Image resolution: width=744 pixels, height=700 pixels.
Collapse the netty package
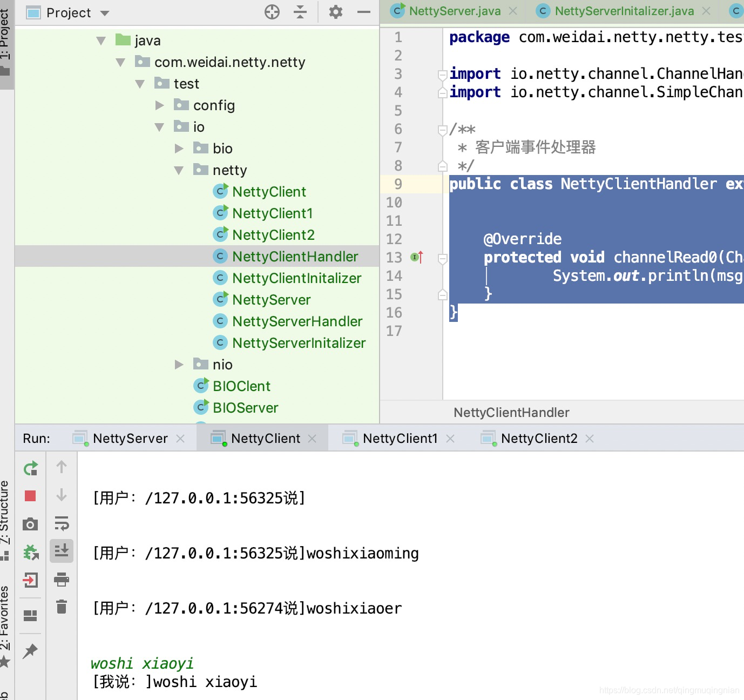click(179, 170)
